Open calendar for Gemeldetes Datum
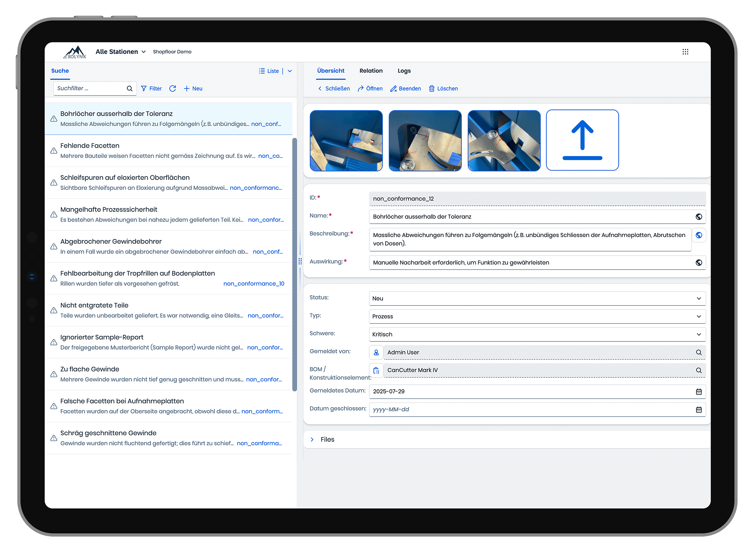The image size is (756, 555). point(699,392)
